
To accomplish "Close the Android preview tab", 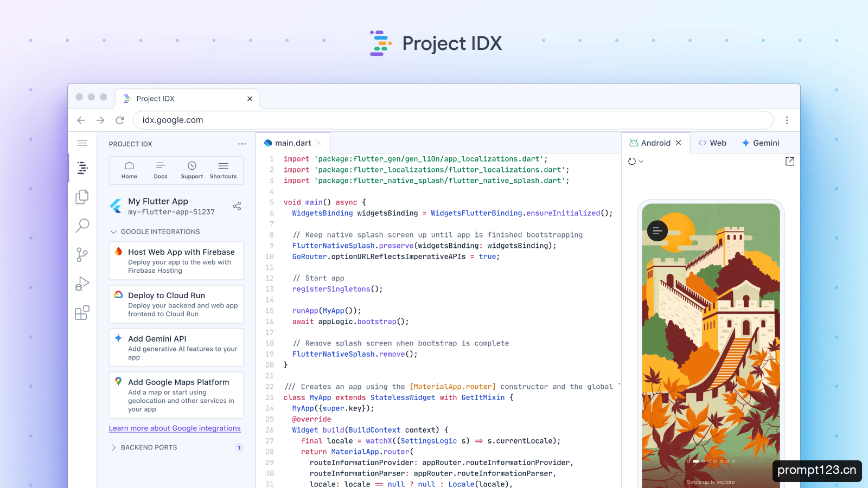I will 678,143.
